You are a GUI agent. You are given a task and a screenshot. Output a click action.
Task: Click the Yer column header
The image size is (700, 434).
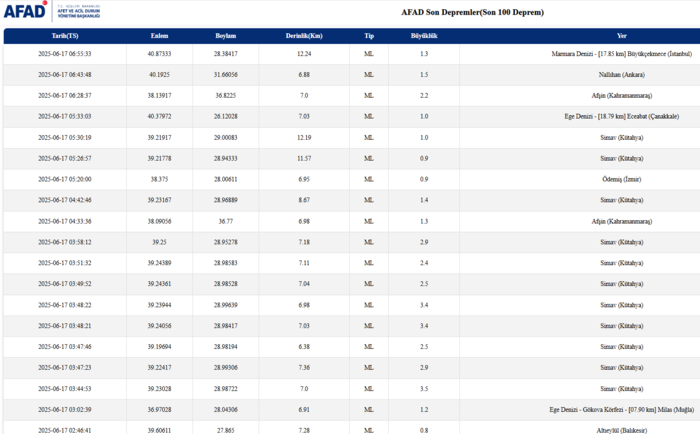[622, 36]
